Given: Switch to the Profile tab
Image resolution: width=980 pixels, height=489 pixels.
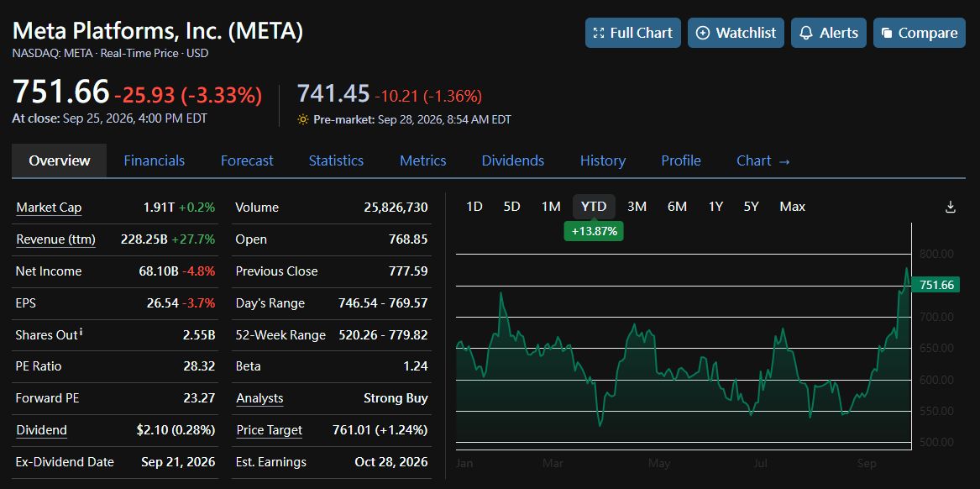Looking at the screenshot, I should 681,160.
